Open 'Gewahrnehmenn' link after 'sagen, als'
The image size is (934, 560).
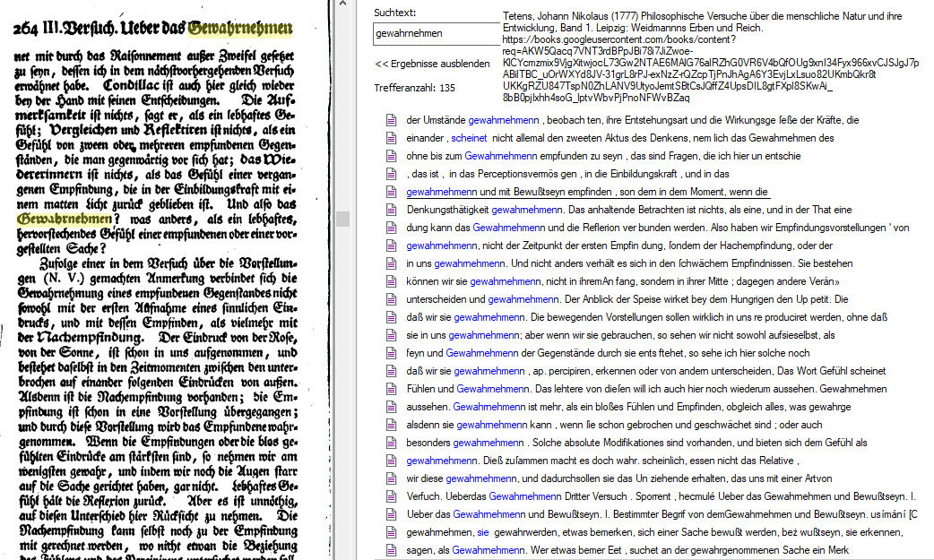(x=488, y=550)
